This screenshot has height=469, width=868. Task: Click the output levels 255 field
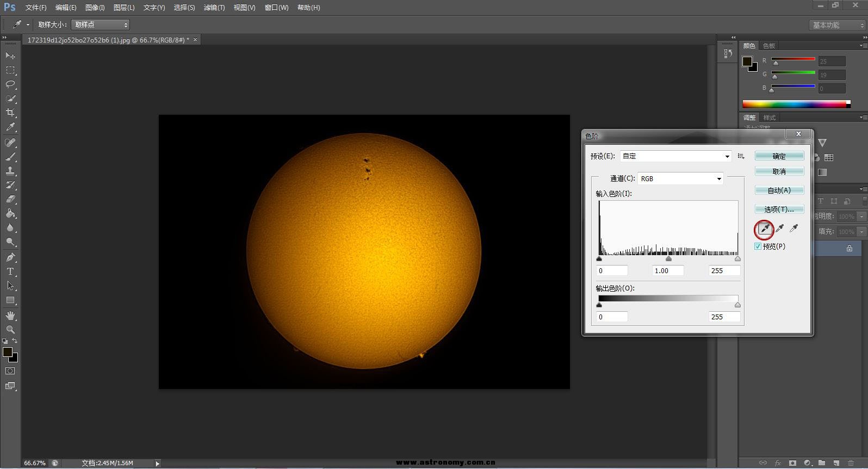[724, 317]
